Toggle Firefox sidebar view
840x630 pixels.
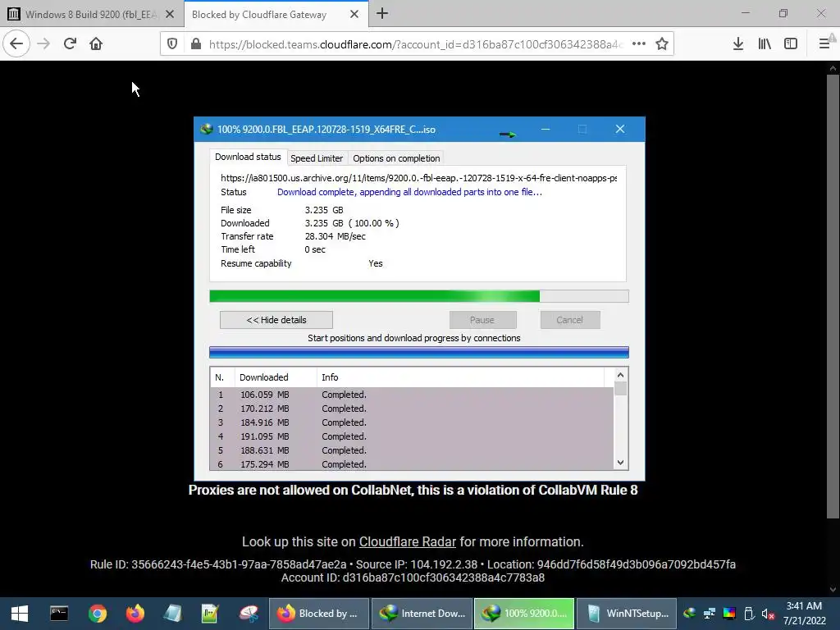[x=791, y=44]
